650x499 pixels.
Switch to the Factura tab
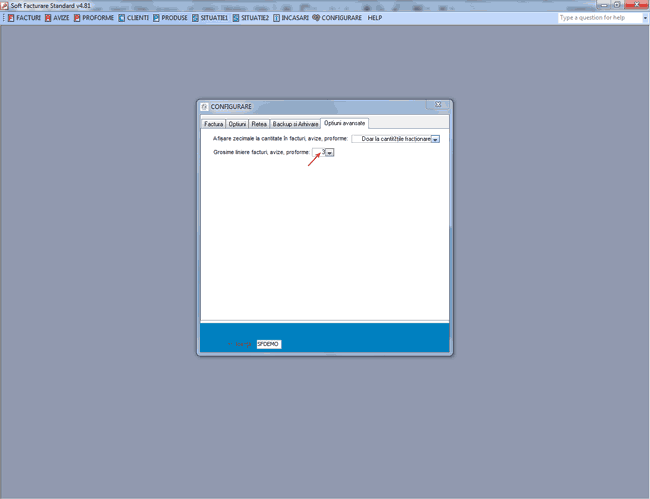213,124
